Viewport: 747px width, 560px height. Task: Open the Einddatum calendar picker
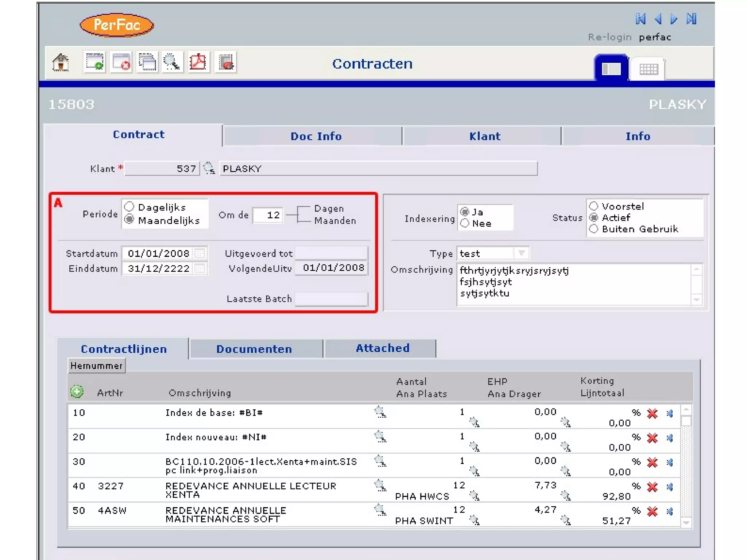click(x=200, y=269)
